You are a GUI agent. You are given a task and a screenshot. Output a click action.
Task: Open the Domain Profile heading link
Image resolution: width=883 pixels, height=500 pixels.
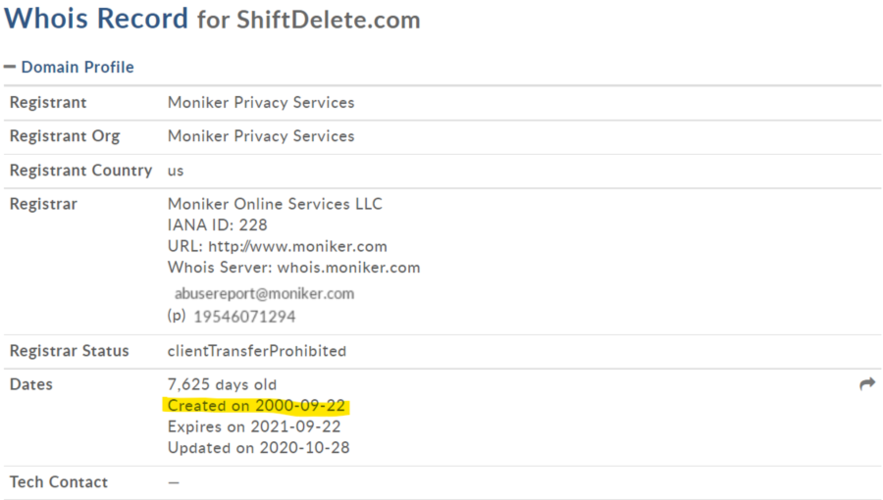coord(78,67)
